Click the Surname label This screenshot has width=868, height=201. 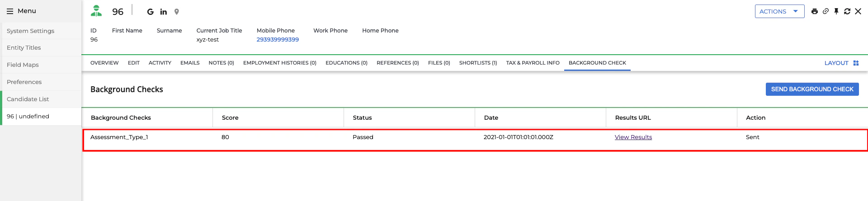coord(170,31)
